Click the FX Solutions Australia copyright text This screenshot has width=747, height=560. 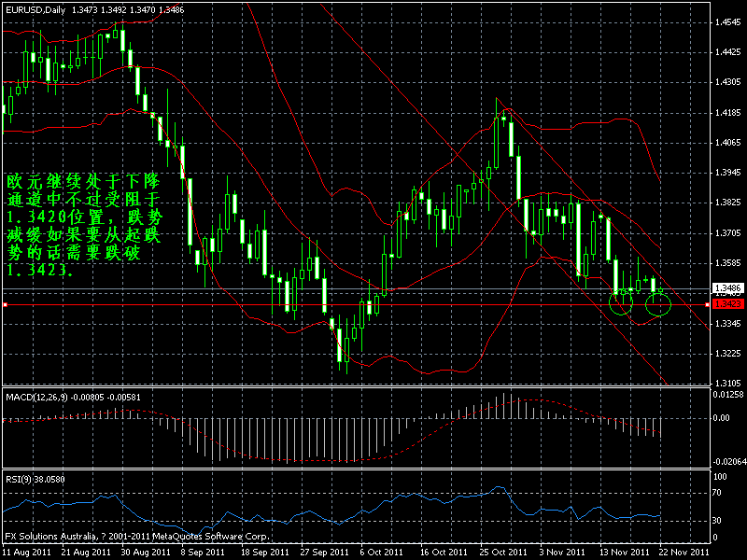137,536
